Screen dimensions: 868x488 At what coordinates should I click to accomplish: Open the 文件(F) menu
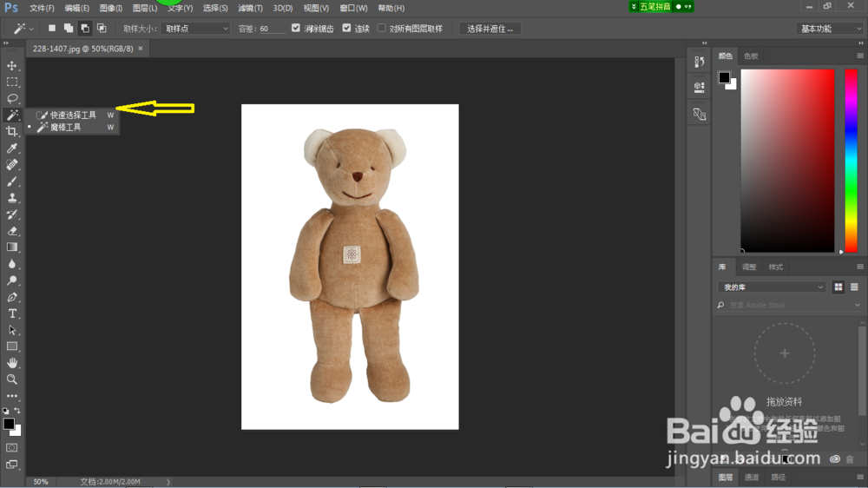42,9
